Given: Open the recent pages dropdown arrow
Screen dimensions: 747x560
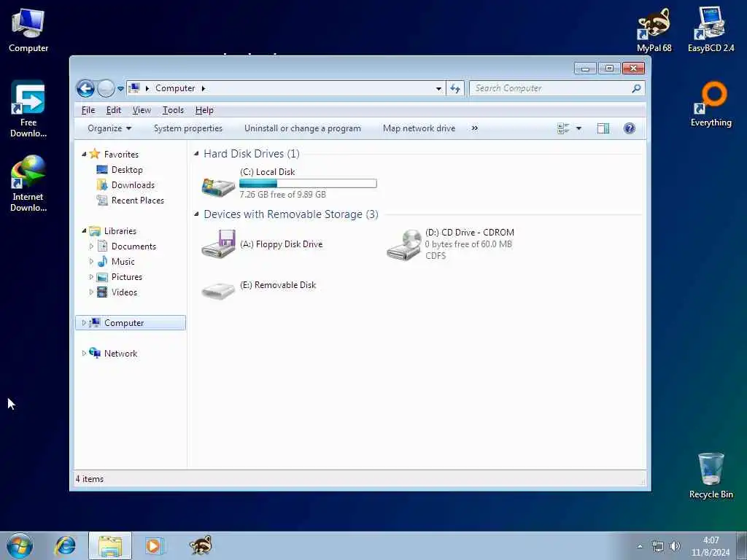Looking at the screenshot, I should (x=120, y=88).
